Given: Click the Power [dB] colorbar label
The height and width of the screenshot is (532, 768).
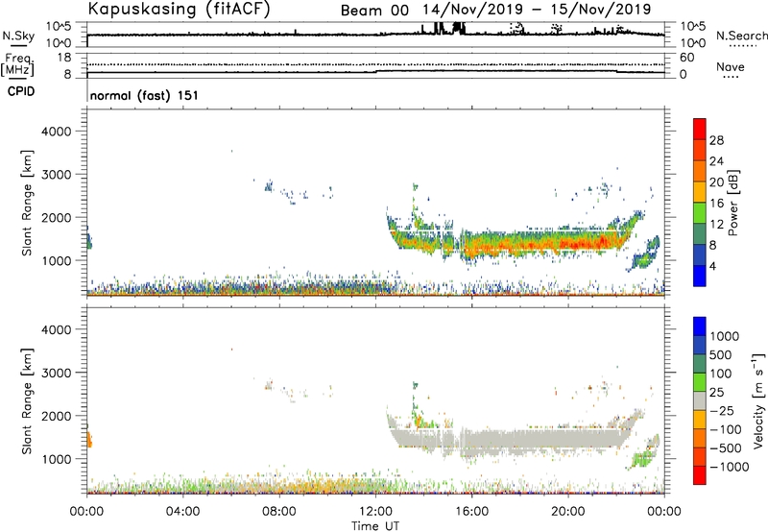Looking at the screenshot, I should click(732, 203).
